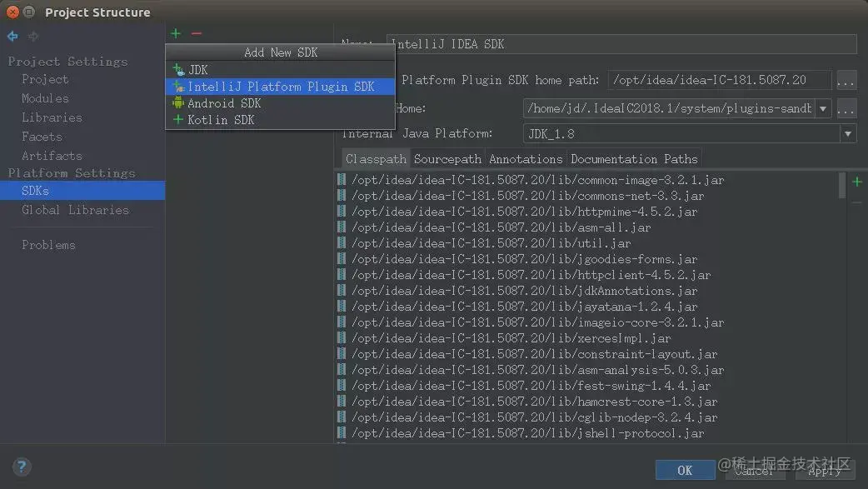This screenshot has height=489, width=868.
Task: Click the SDK Name input field
Action: pos(621,44)
